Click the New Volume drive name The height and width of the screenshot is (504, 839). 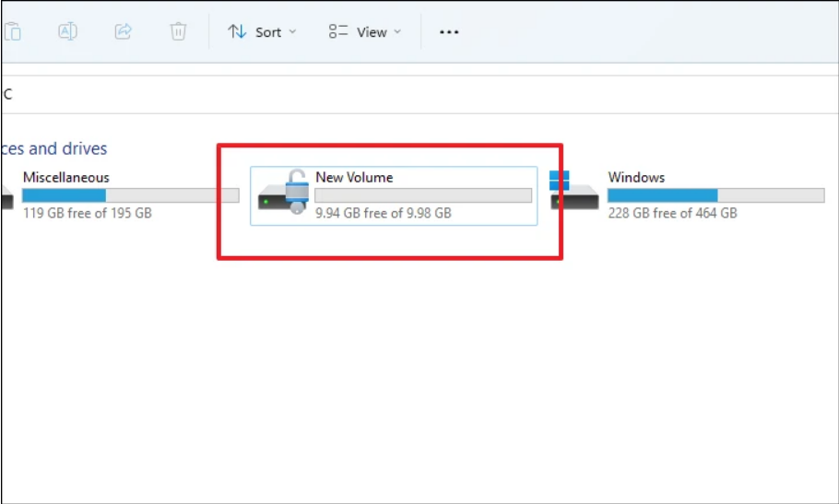coord(354,177)
